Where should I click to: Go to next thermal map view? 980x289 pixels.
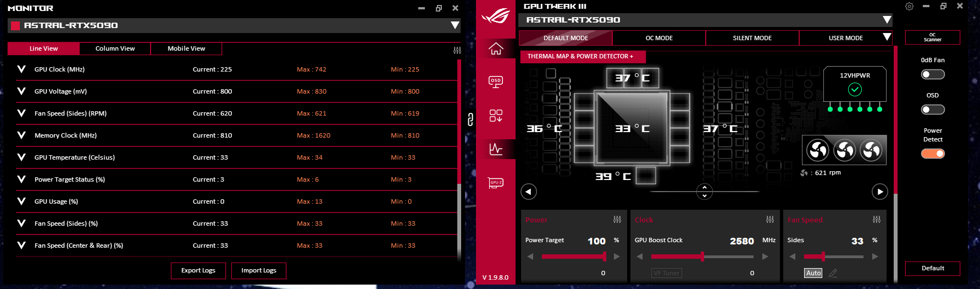[880, 192]
